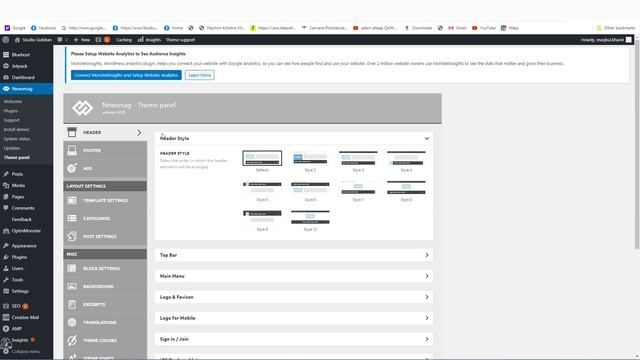
Task: Open the System status submenu item
Action: tap(17, 139)
